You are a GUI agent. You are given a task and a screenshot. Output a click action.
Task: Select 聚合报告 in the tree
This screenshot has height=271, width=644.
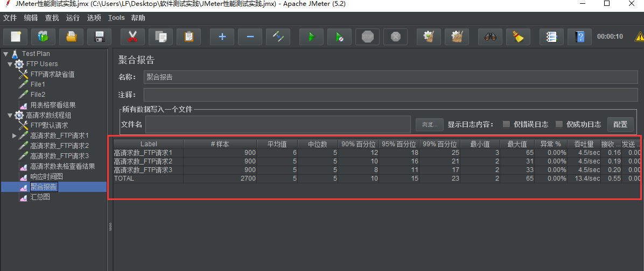[44, 187]
